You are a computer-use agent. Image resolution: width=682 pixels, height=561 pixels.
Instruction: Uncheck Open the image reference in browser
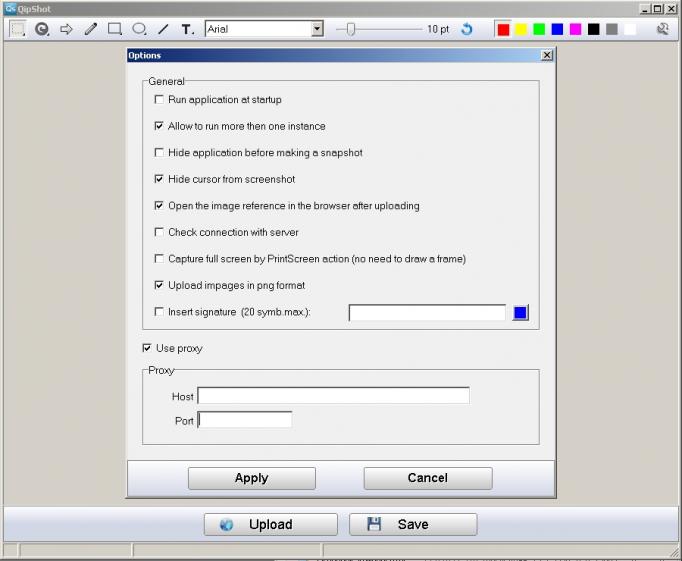coord(159,206)
